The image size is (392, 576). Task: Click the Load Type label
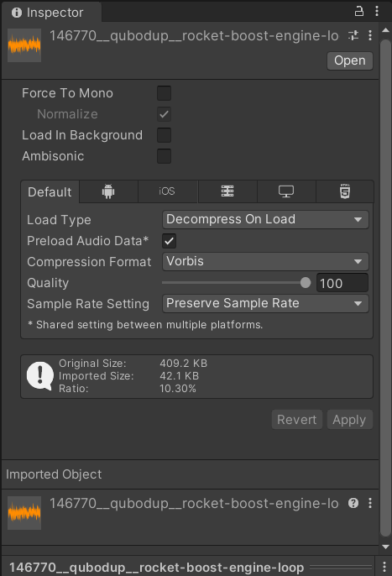click(x=59, y=220)
